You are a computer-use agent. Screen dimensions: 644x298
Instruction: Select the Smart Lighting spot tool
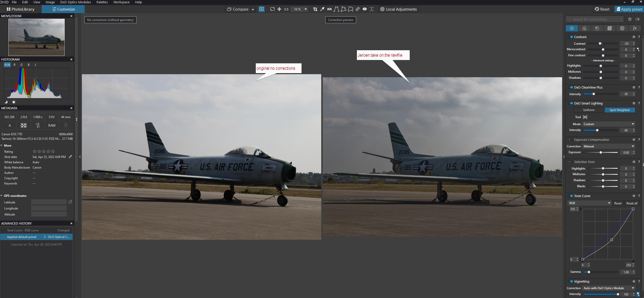(x=585, y=117)
